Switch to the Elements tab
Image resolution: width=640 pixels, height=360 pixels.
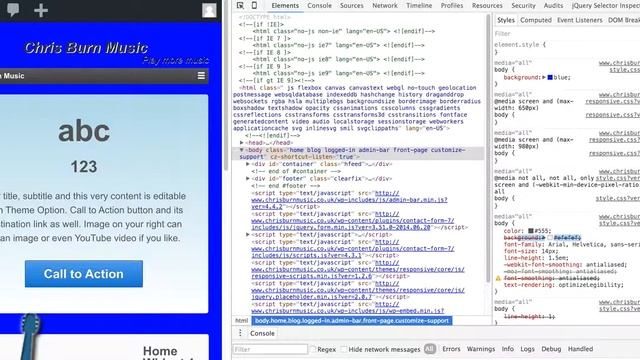pyautogui.click(x=285, y=5)
